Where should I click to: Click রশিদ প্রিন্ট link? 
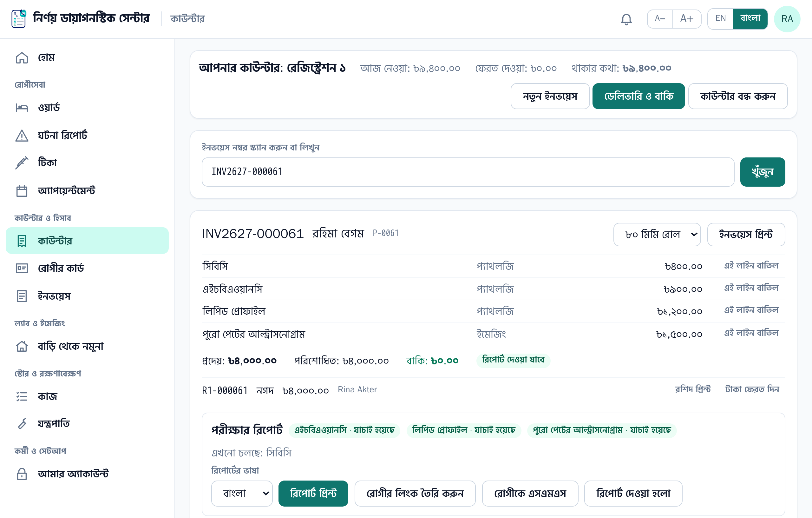coord(693,390)
